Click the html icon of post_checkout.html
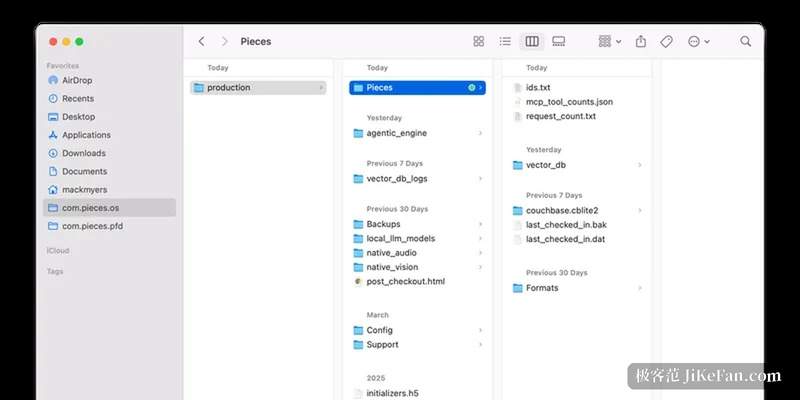 [x=358, y=281]
